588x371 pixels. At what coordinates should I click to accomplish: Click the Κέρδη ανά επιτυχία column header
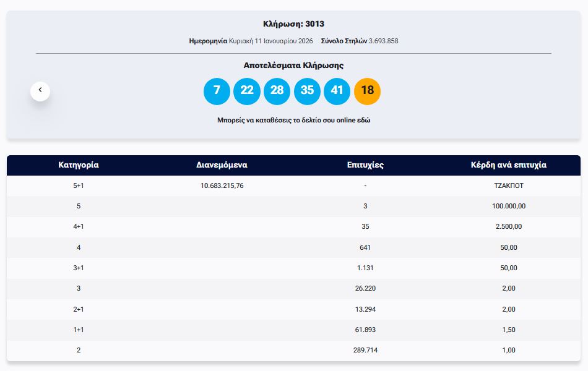pyautogui.click(x=509, y=165)
